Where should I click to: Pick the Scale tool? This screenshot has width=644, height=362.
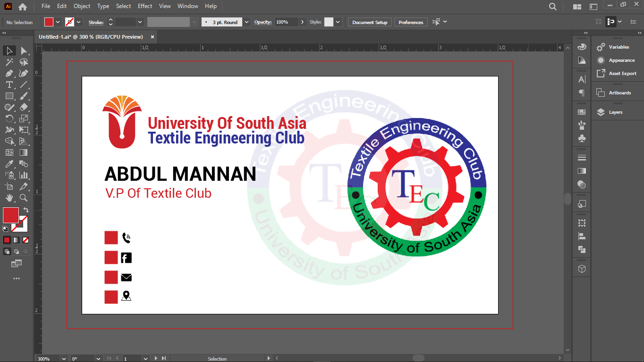(x=24, y=118)
